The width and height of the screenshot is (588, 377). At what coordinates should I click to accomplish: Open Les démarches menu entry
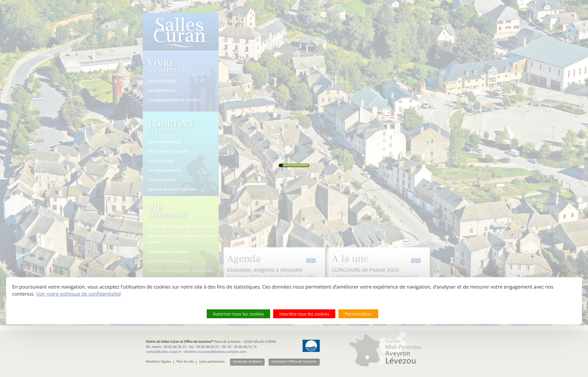pos(161,91)
